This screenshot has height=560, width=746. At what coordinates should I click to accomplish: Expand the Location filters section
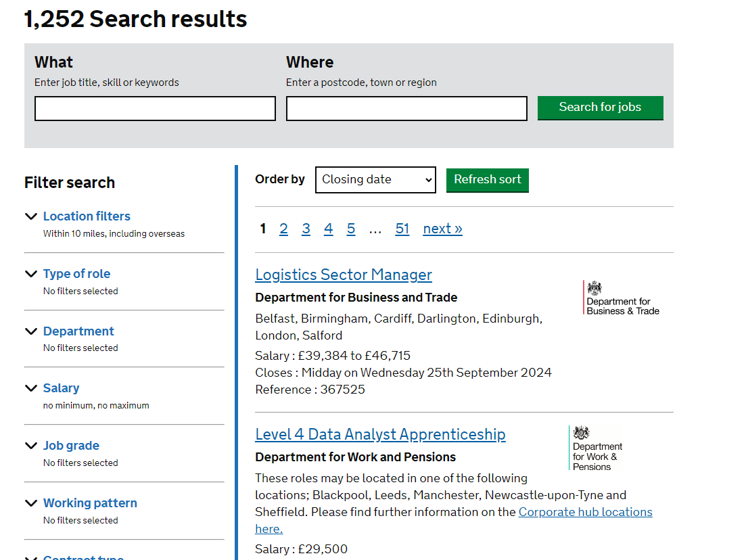(x=87, y=216)
